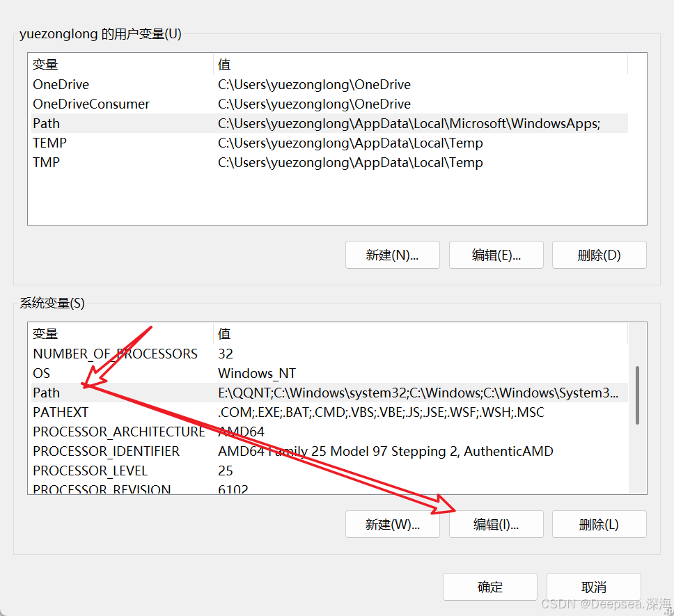The image size is (674, 616).
Task: Click 确定 to confirm changes
Action: [489, 587]
